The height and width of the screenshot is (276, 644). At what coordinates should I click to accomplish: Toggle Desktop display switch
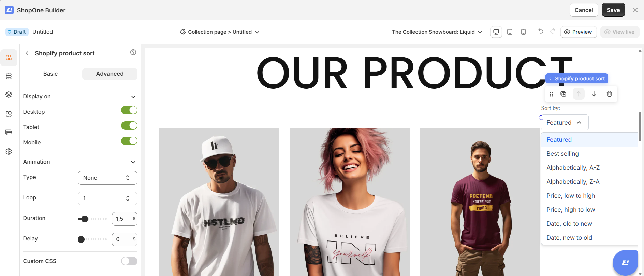tap(129, 110)
